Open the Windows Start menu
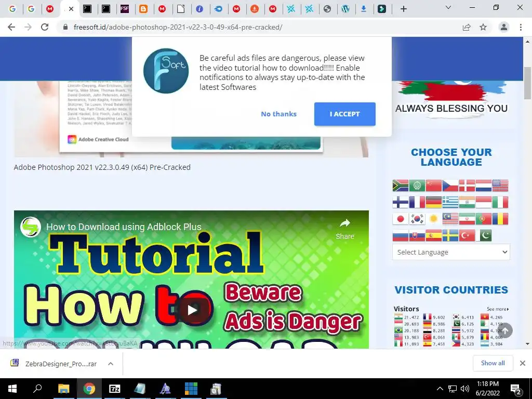 (12, 389)
